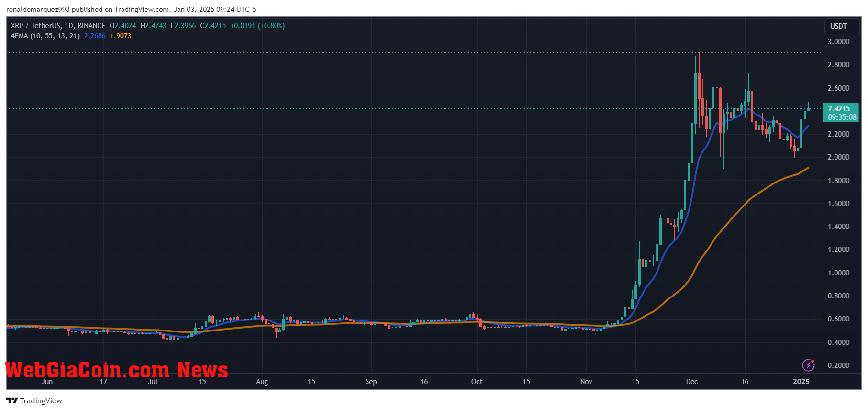Click the open price value 2.4024
The width and height of the screenshot is (868, 411).
click(125, 26)
